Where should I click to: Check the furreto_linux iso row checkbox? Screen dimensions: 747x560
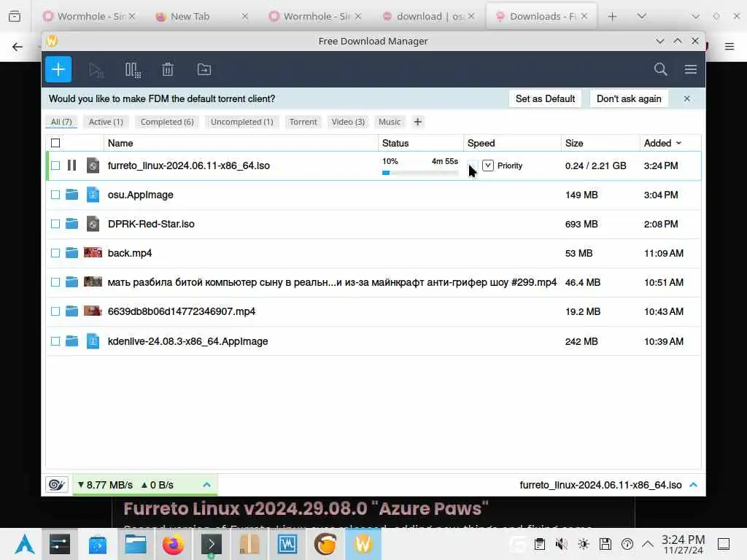pyautogui.click(x=55, y=166)
